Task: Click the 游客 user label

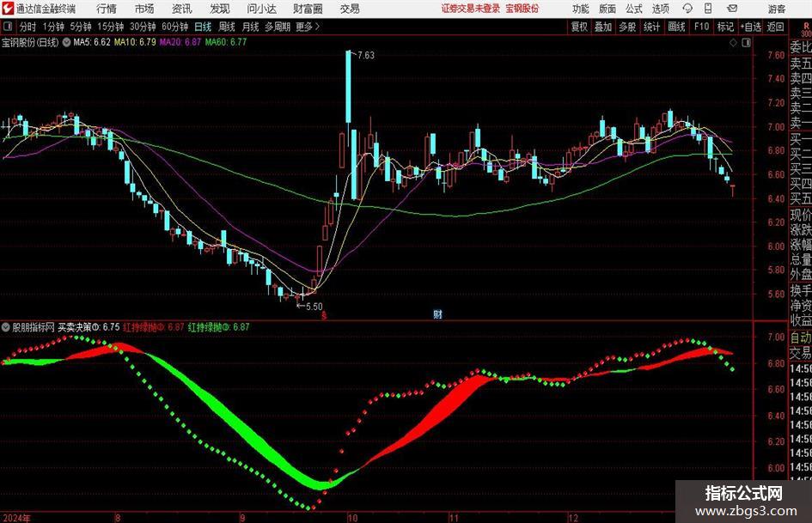Action: (x=777, y=9)
